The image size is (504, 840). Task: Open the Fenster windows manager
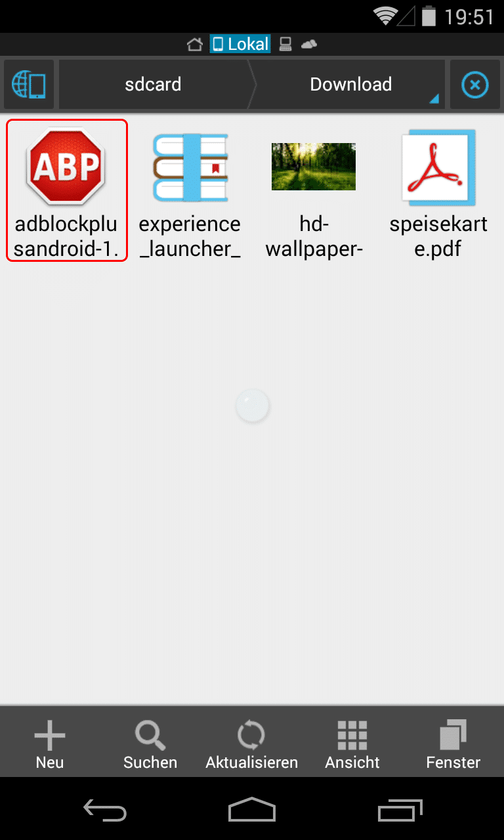click(453, 744)
